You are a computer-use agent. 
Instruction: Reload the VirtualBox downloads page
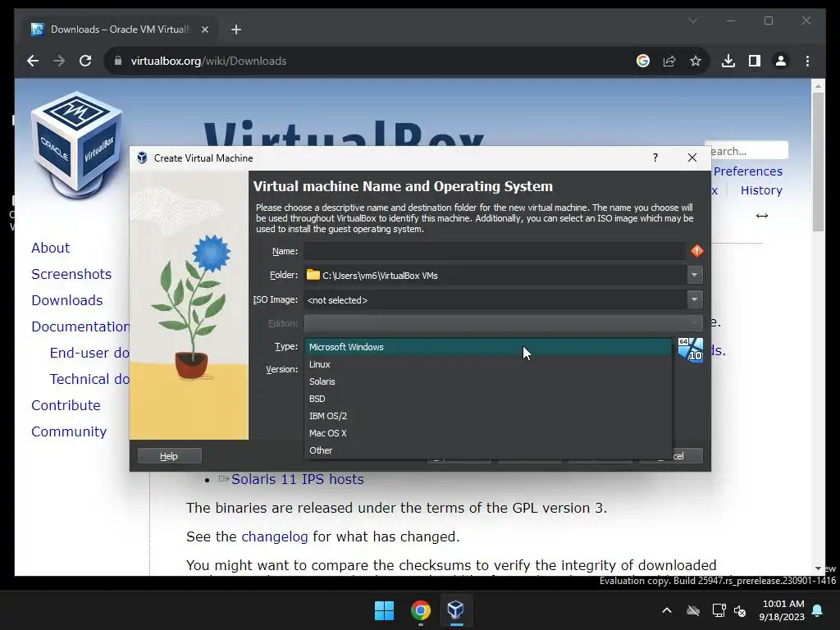click(x=85, y=61)
